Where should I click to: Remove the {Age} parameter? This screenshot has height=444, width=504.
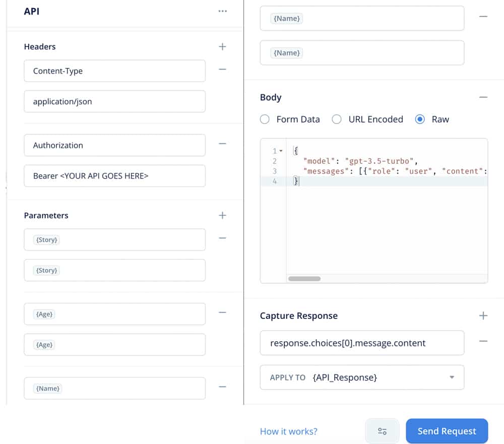[222, 312]
